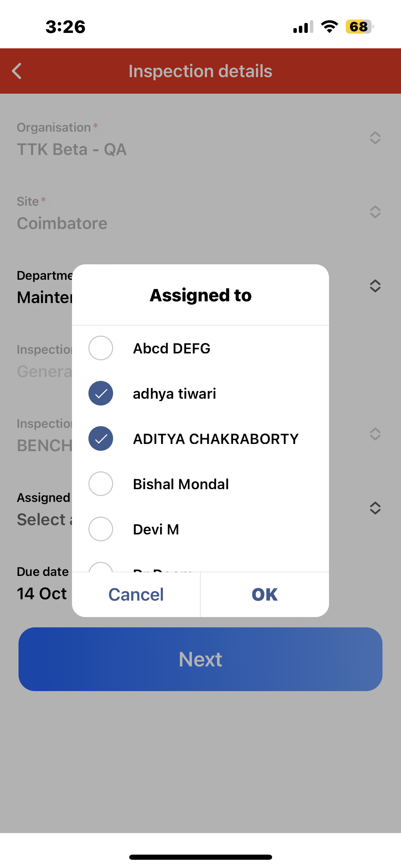
Task: Confirm selection with OK button
Action: point(265,594)
